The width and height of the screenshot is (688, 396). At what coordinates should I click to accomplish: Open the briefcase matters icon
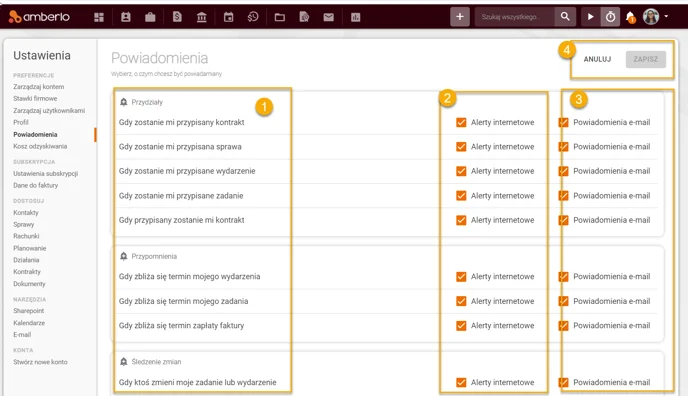(150, 17)
